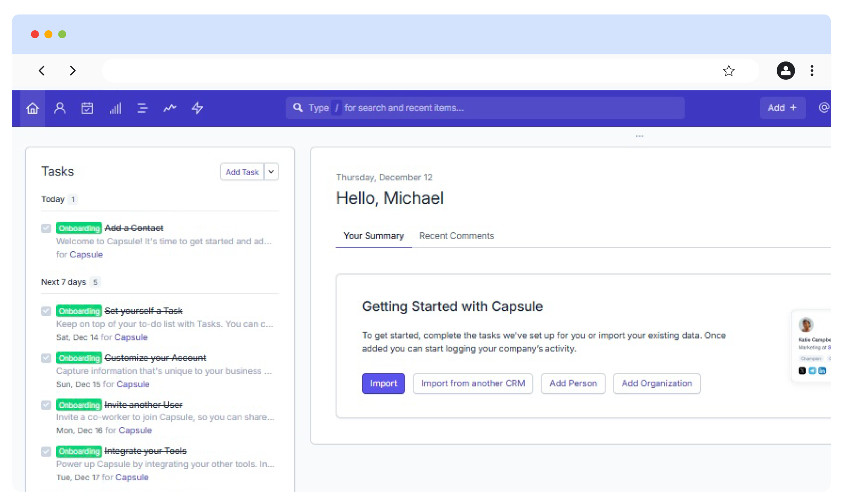This screenshot has width=843, height=504.
Task: Click the Import button
Action: coord(383,383)
